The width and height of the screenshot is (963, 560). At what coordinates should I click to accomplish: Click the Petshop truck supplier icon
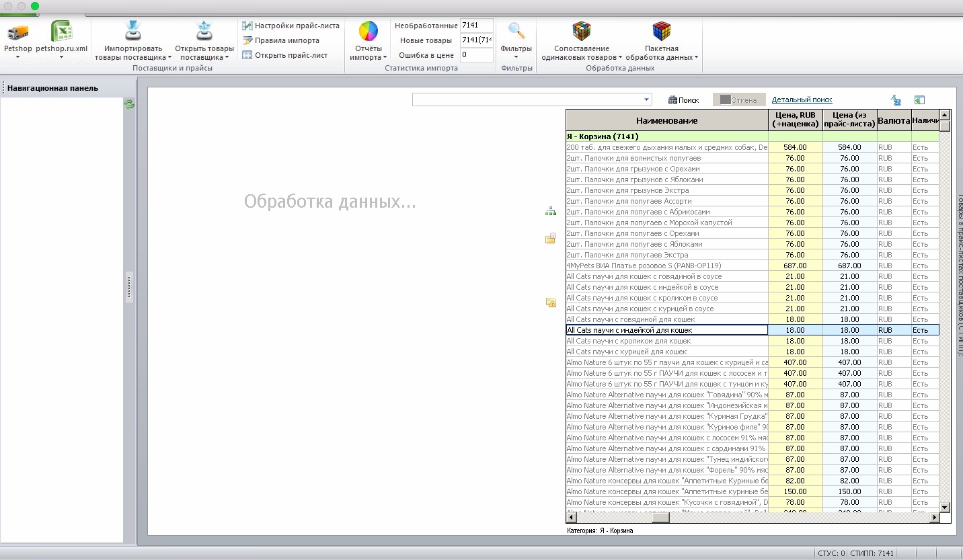point(18,32)
